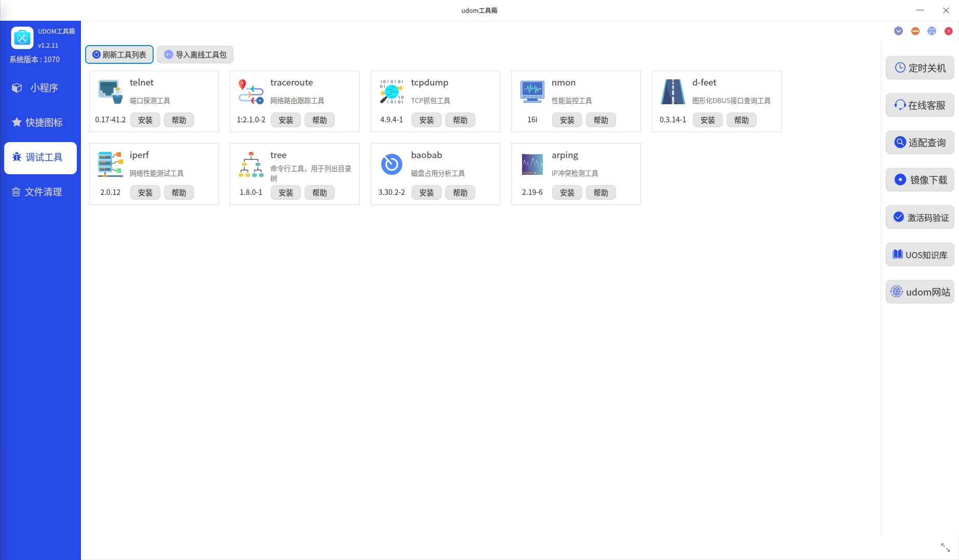Click TCP抓包工具 description

tap(431, 101)
